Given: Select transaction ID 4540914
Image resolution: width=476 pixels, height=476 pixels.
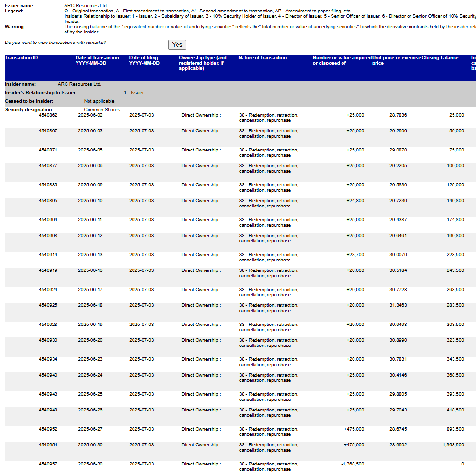Looking at the screenshot, I should 48,254.
